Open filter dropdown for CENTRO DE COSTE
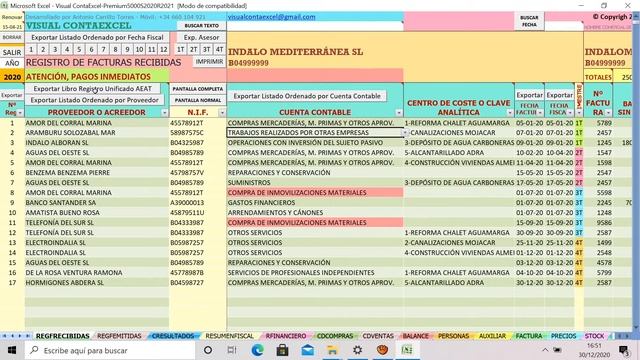The width and height of the screenshot is (640, 360). click(x=510, y=113)
